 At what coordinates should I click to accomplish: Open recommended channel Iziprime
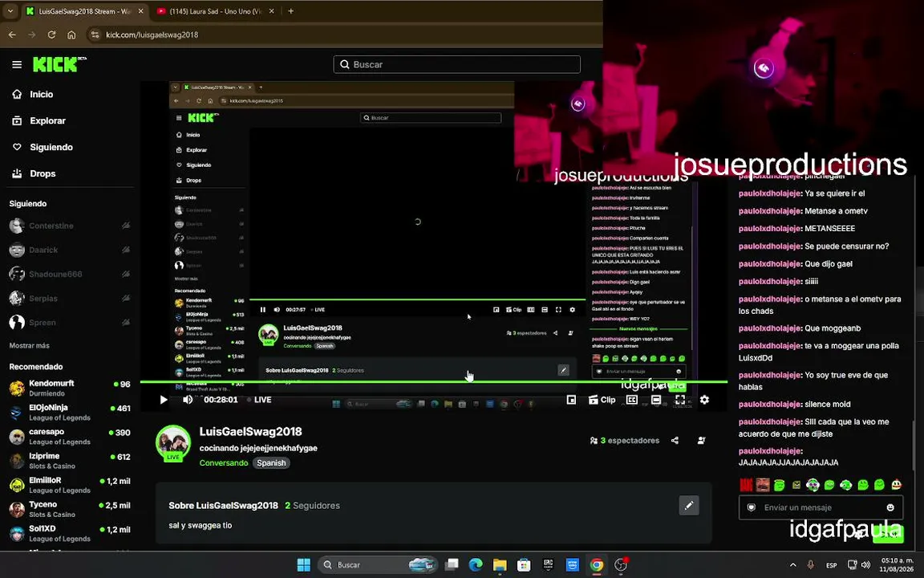tap(70, 461)
